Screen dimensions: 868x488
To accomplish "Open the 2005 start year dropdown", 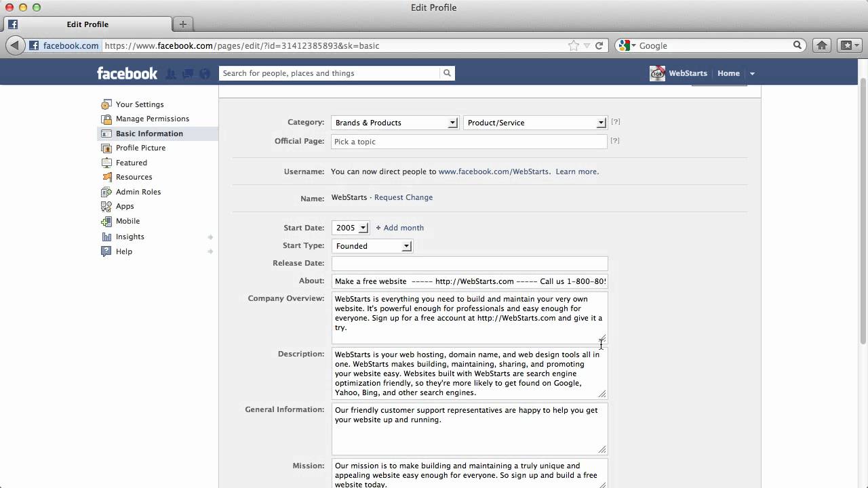I will (350, 228).
